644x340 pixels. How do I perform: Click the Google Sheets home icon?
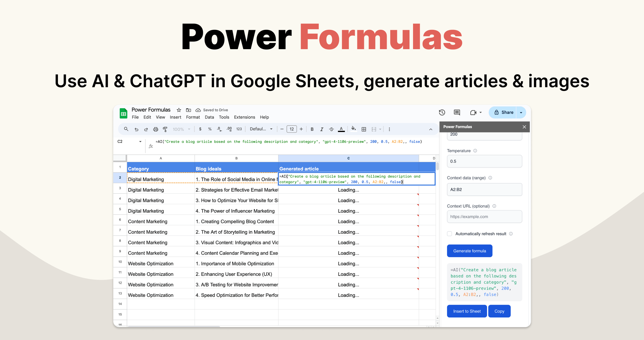(124, 114)
